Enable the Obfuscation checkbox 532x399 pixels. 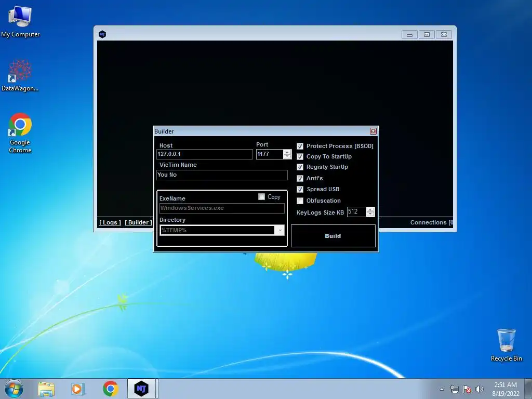[300, 201]
